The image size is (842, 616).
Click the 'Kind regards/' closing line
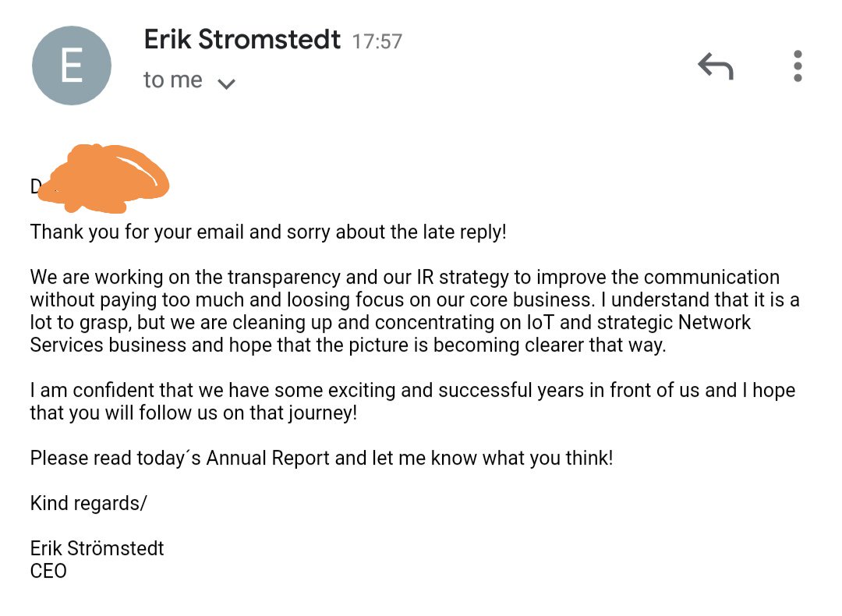88,503
